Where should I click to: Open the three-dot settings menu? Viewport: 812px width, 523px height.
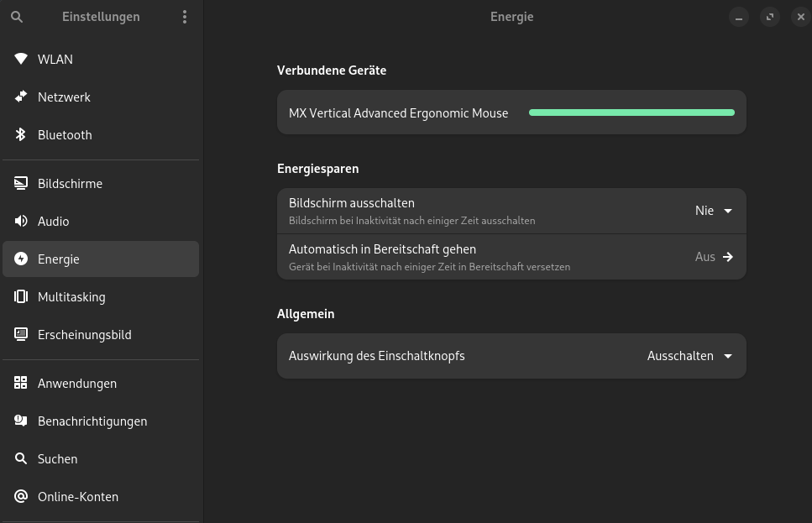point(185,17)
